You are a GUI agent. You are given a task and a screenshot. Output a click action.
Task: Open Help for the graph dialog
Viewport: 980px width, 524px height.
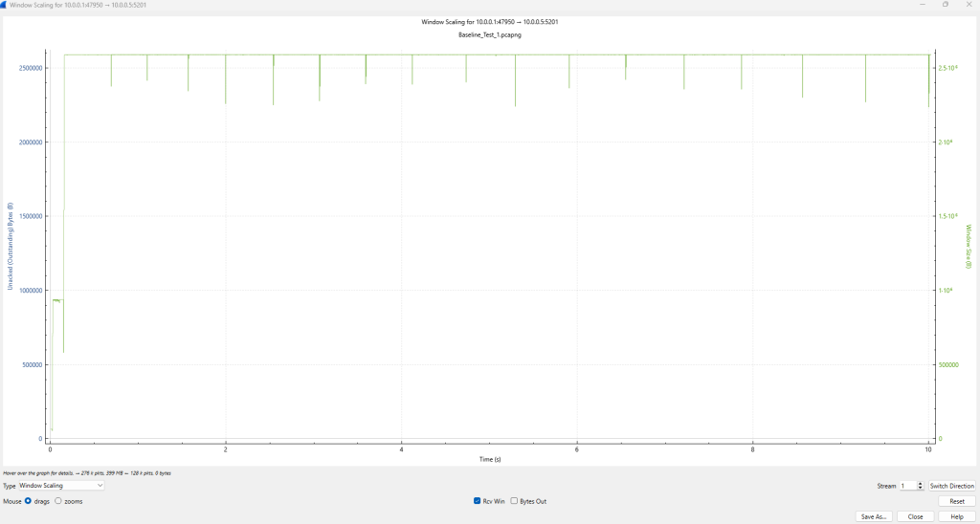[956, 516]
